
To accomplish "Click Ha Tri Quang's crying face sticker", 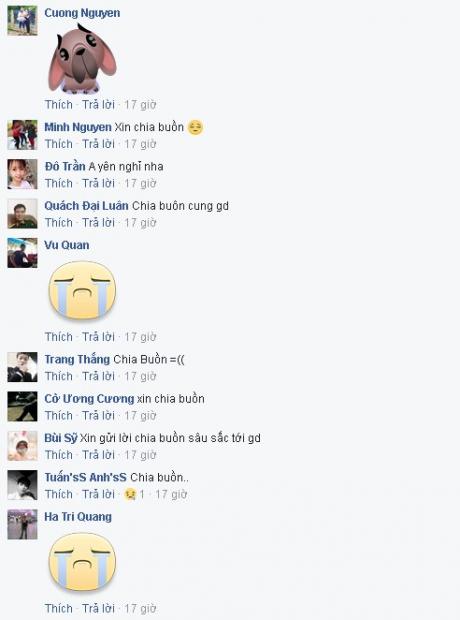I will point(82,562).
